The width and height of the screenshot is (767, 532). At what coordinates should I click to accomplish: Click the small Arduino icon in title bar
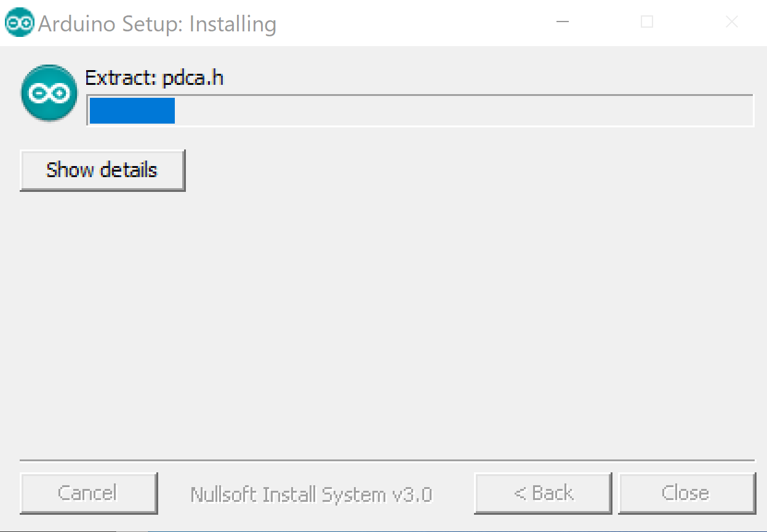(20, 24)
